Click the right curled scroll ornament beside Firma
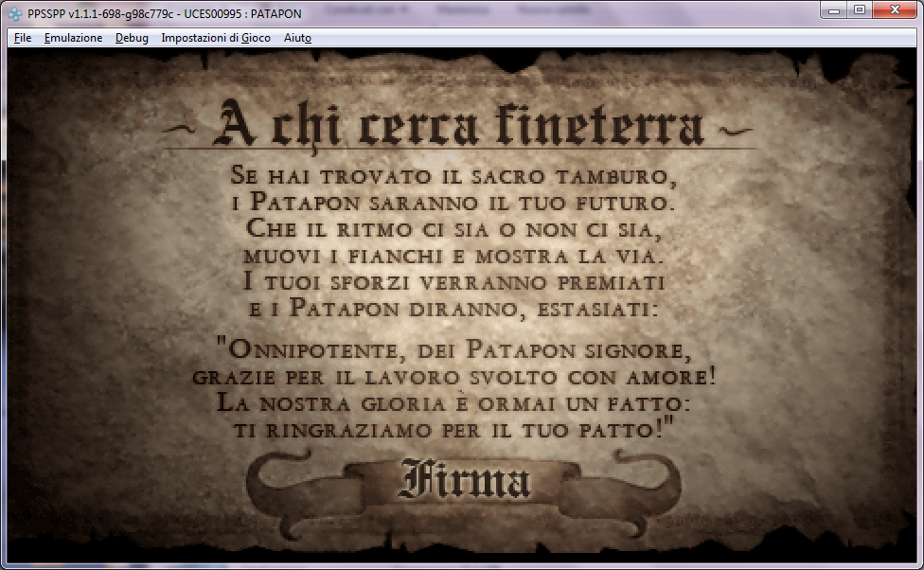Viewport: 924px width, 570px height. click(x=632, y=481)
